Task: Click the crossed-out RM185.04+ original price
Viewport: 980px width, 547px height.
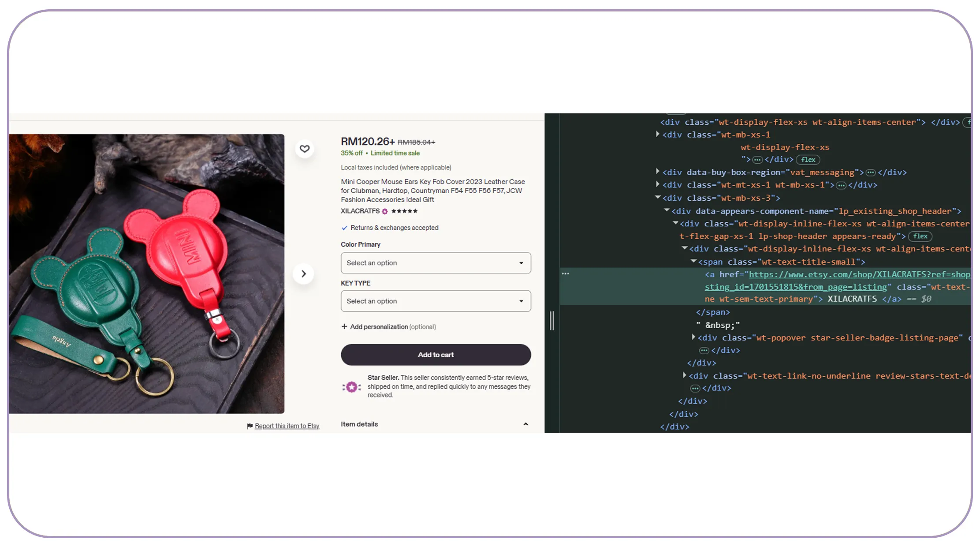Action: pyautogui.click(x=416, y=142)
